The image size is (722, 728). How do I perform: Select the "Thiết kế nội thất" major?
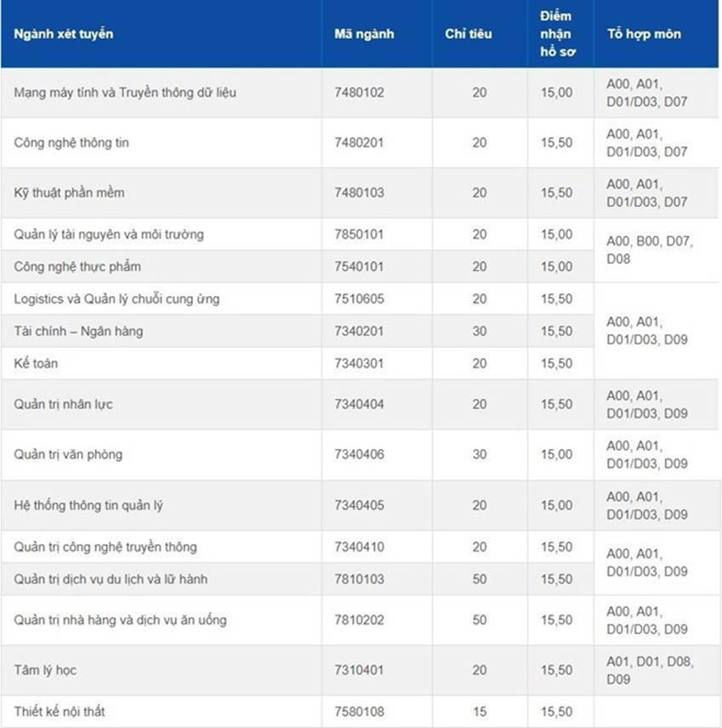pyautogui.click(x=60, y=711)
